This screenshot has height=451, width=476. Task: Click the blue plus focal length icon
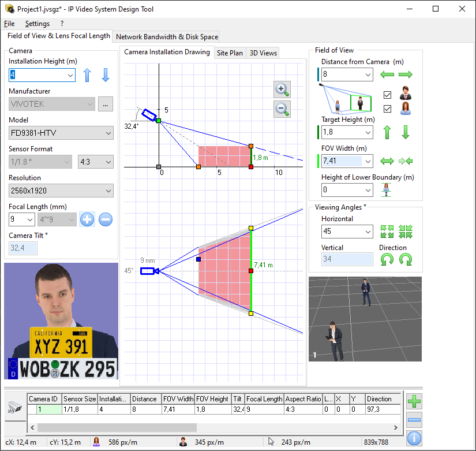87,219
